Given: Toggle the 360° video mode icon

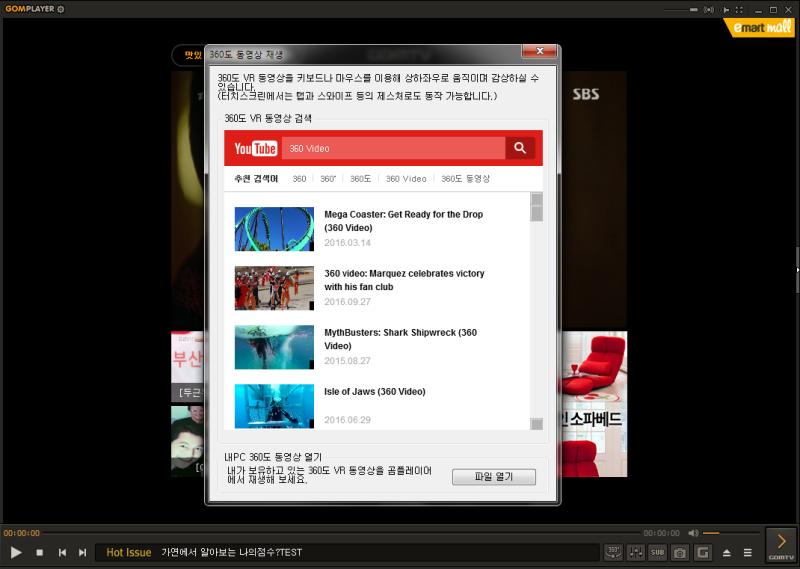Looking at the screenshot, I should (613, 552).
